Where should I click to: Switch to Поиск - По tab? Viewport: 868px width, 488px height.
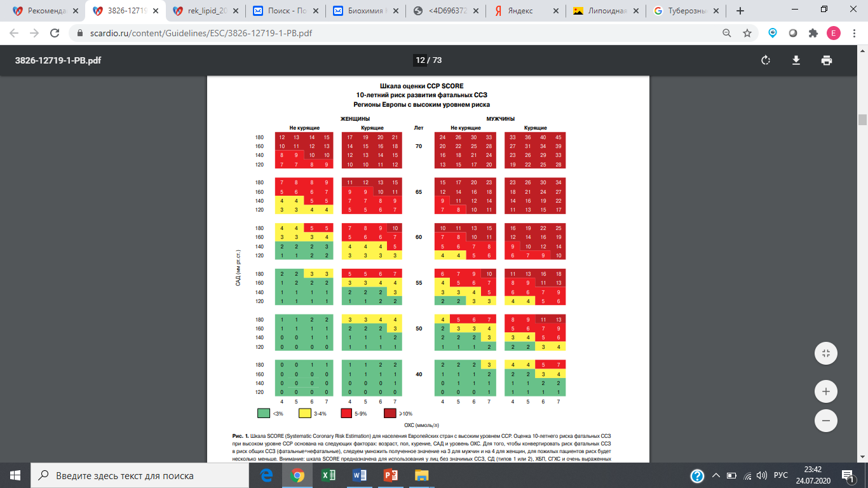285,11
